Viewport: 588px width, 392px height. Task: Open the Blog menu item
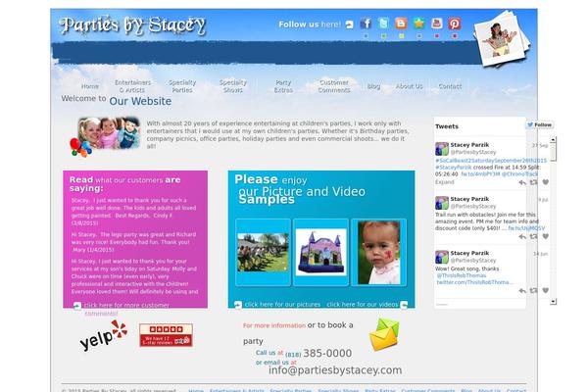(x=373, y=86)
